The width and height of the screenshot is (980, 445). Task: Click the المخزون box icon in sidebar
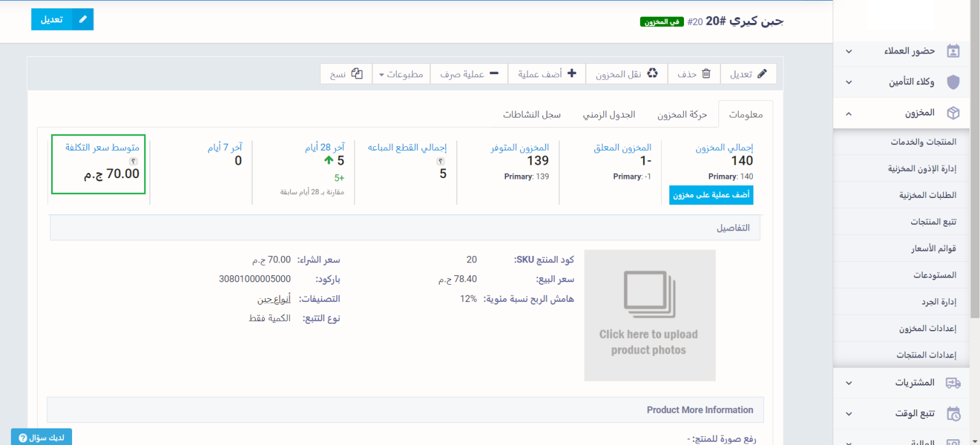pyautogui.click(x=953, y=113)
